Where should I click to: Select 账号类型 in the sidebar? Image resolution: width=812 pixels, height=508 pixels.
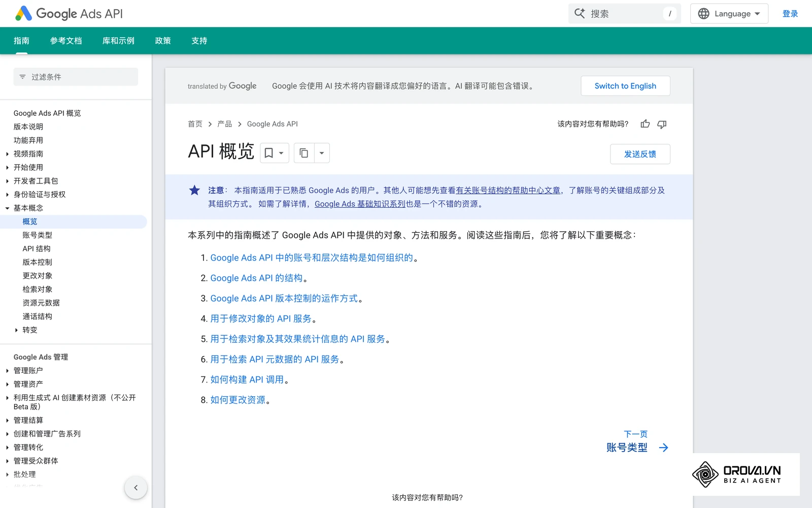pyautogui.click(x=37, y=235)
